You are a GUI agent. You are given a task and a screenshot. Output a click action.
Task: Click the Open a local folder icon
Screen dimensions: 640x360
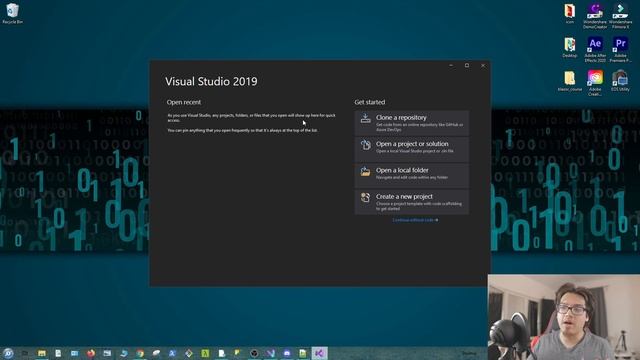[365, 171]
